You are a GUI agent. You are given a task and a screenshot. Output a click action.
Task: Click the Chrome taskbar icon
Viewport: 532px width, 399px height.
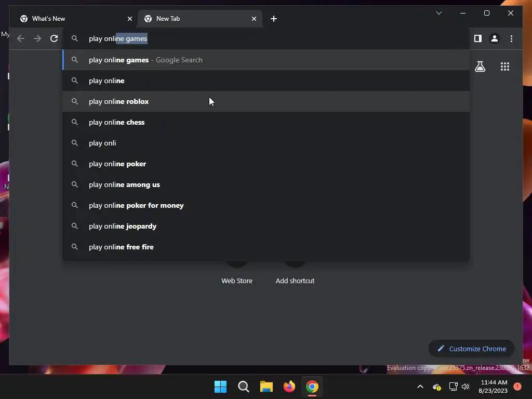click(312, 387)
